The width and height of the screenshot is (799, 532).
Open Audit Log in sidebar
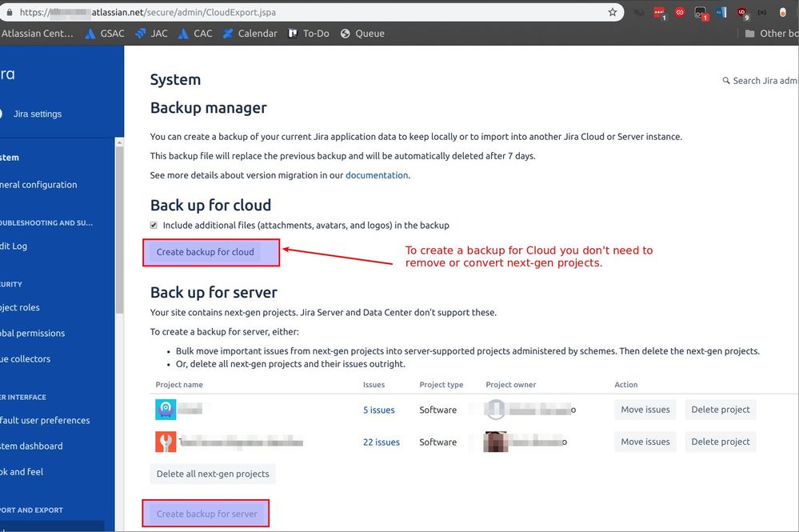[x=14, y=246]
